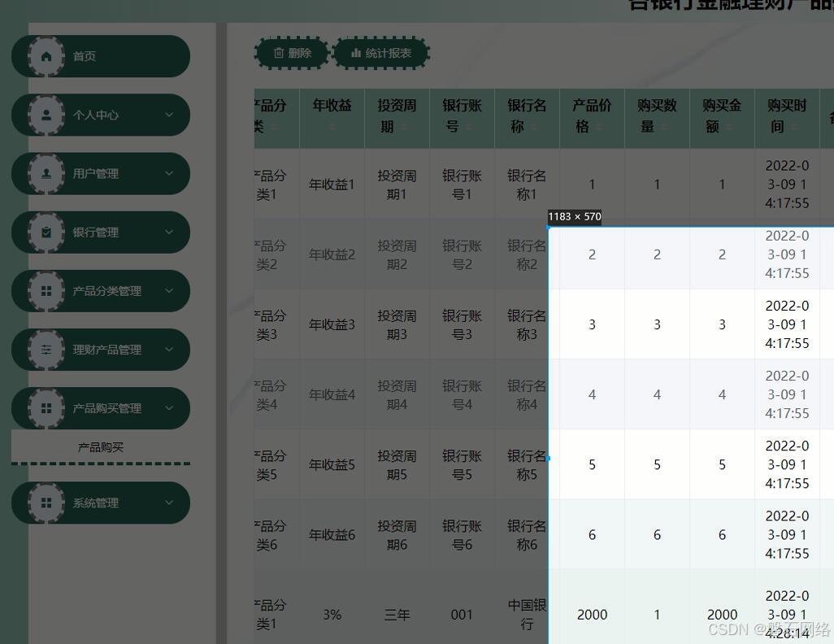834x644 pixels.
Task: Click the cell 年收益3
Action: click(332, 324)
